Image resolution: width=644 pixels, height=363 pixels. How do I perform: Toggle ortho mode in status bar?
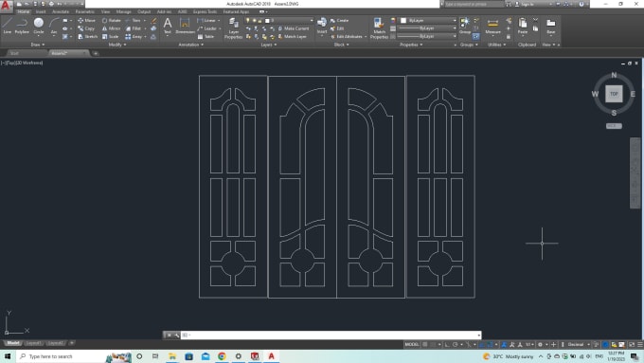(447, 344)
